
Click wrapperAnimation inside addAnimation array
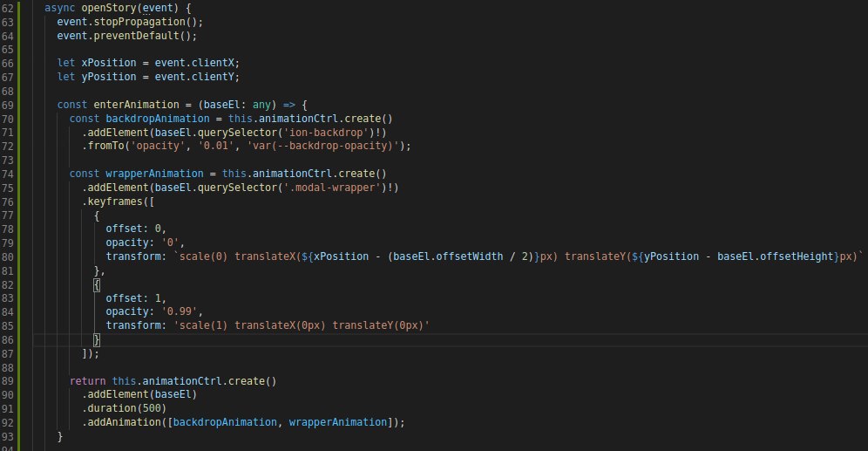[x=337, y=422]
